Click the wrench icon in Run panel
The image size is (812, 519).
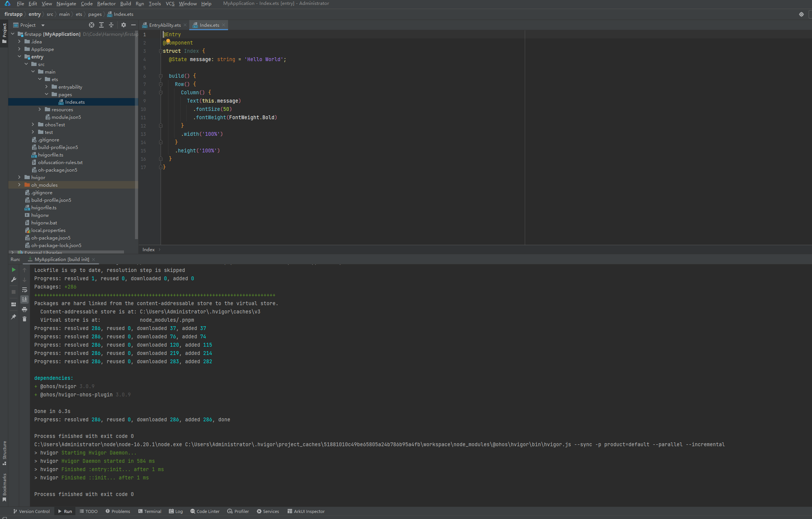14,279
